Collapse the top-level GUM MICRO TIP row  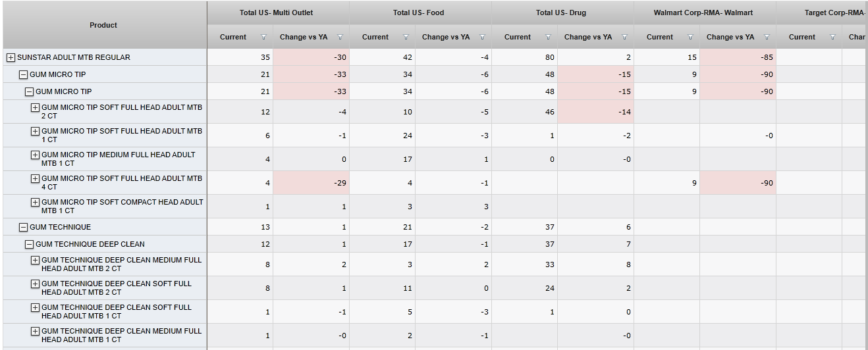click(23, 75)
